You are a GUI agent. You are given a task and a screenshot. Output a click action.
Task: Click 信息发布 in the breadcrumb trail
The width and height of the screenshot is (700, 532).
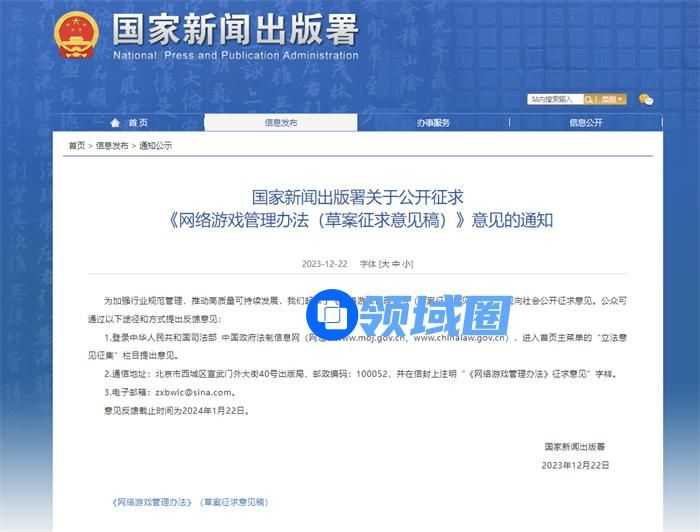pos(112,146)
